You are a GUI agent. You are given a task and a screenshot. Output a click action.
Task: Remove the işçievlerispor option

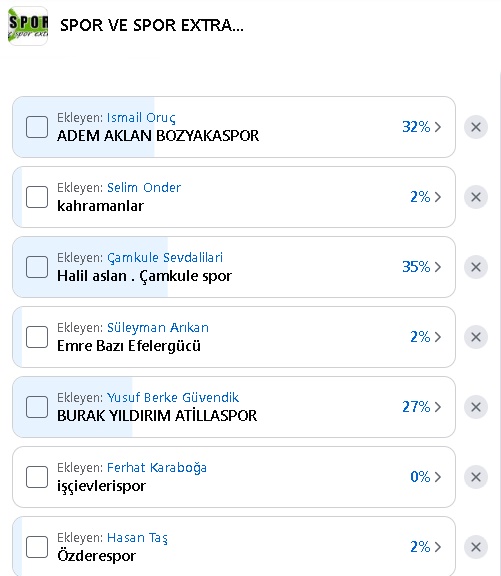[476, 477]
